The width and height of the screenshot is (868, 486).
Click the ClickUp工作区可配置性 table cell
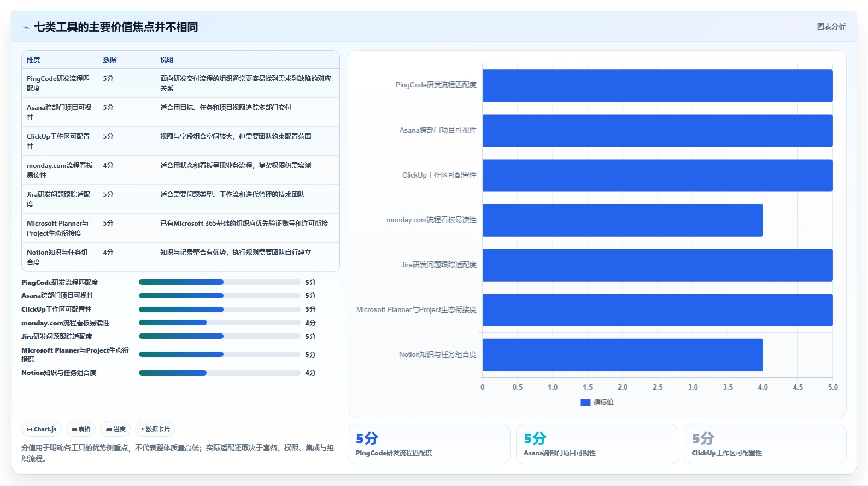point(60,141)
